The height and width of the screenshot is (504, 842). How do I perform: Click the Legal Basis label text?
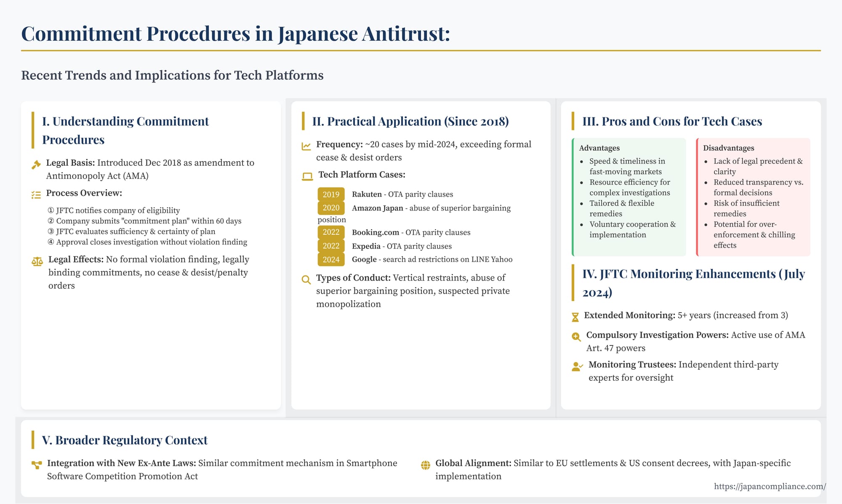click(71, 163)
